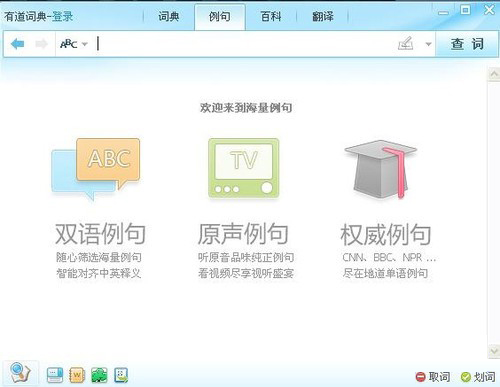Expand the arrow next to handwriting icon

(428, 44)
